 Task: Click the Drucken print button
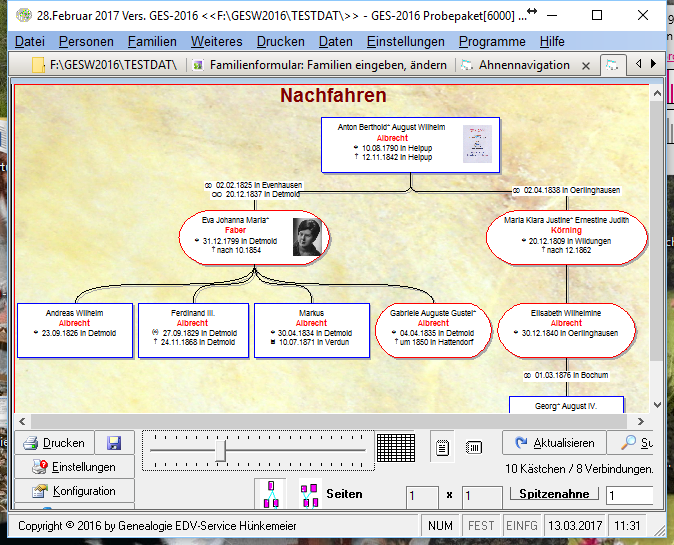[x=54, y=443]
